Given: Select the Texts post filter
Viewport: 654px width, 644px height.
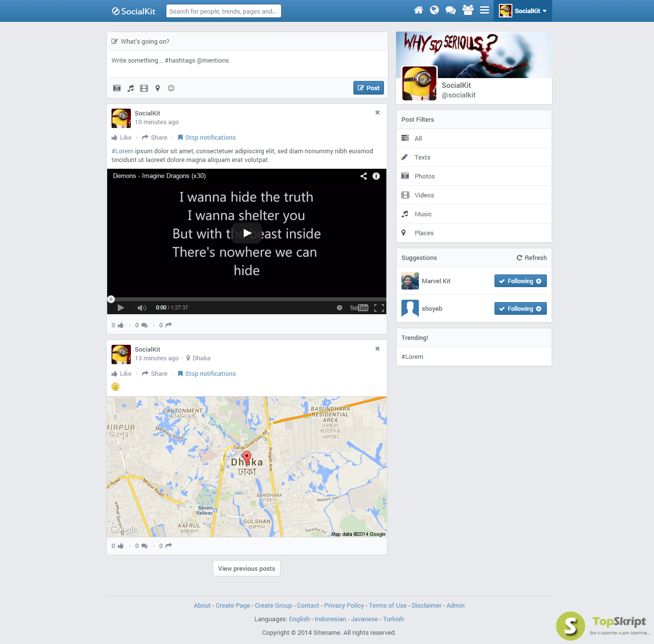Looking at the screenshot, I should click(x=474, y=157).
